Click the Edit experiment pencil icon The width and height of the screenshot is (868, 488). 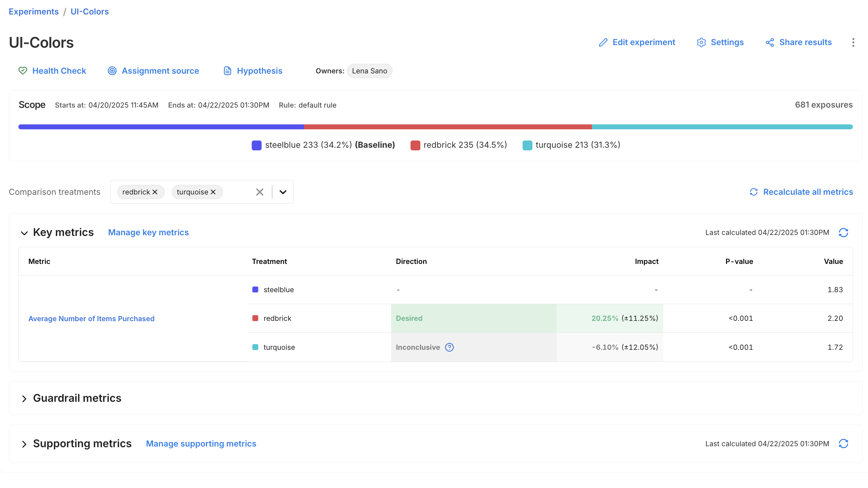(x=603, y=42)
